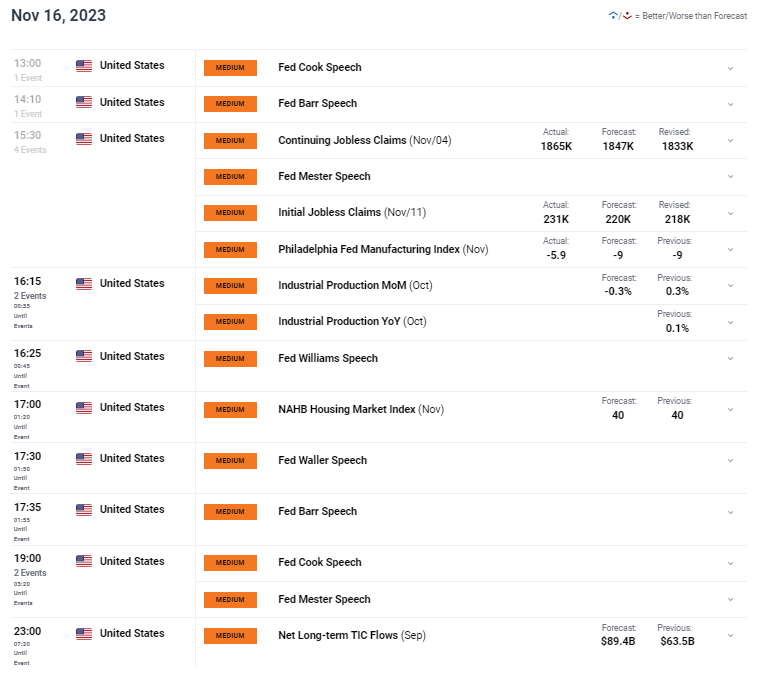Expand Industrial Production MoM details chevron
The image size is (764, 676).
[x=730, y=286]
